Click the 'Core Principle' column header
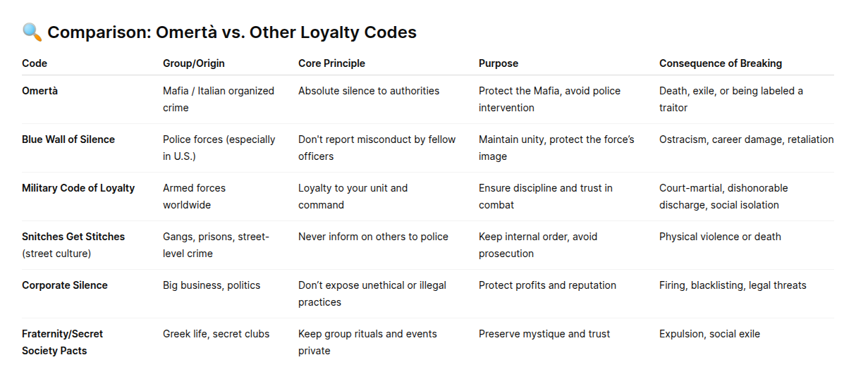The image size is (868, 386). (331, 63)
